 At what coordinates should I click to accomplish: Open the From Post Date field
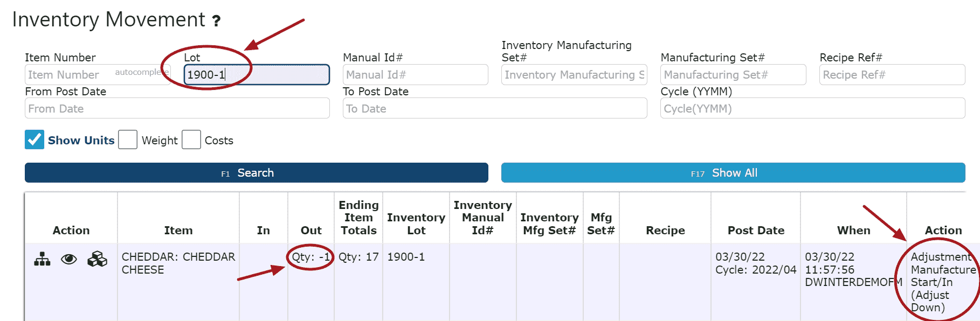click(x=177, y=108)
